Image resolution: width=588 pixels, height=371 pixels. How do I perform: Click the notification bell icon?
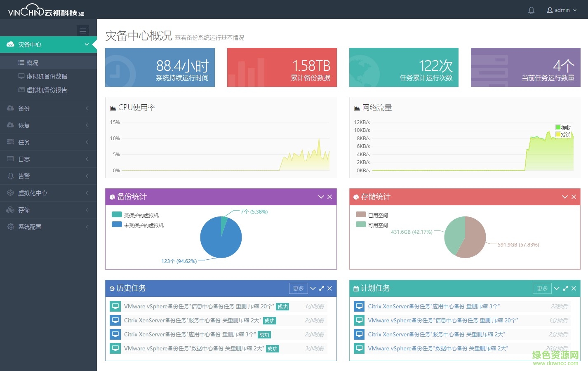[x=531, y=10]
